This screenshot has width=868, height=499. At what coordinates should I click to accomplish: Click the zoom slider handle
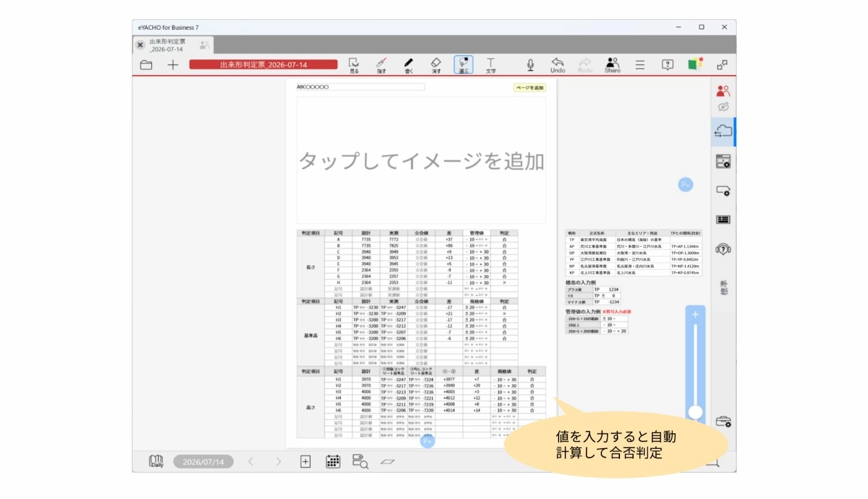coord(696,412)
